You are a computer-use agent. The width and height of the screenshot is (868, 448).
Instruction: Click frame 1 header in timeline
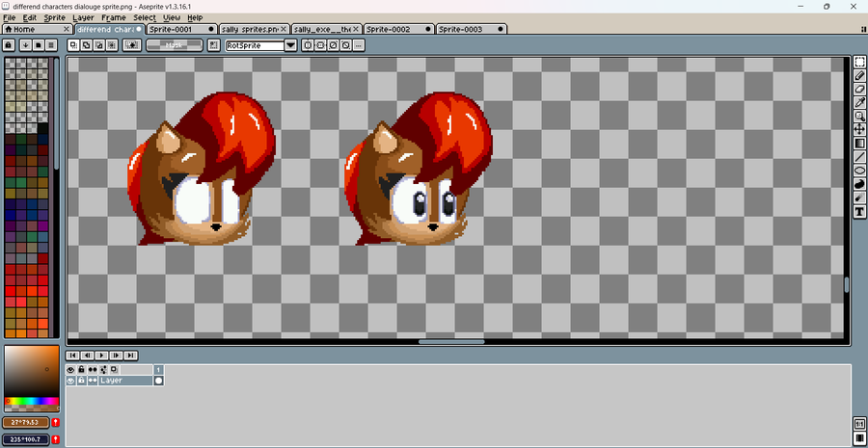[159, 369]
